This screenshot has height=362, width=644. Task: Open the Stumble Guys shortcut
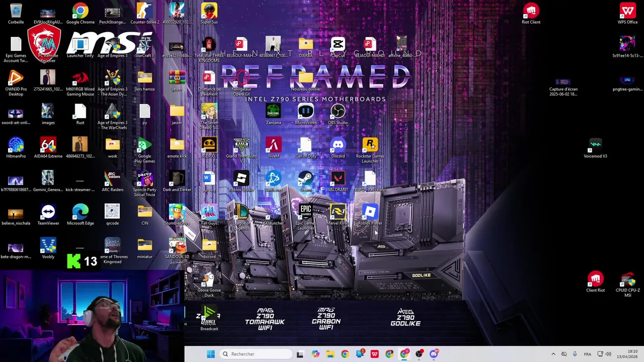pos(177,215)
